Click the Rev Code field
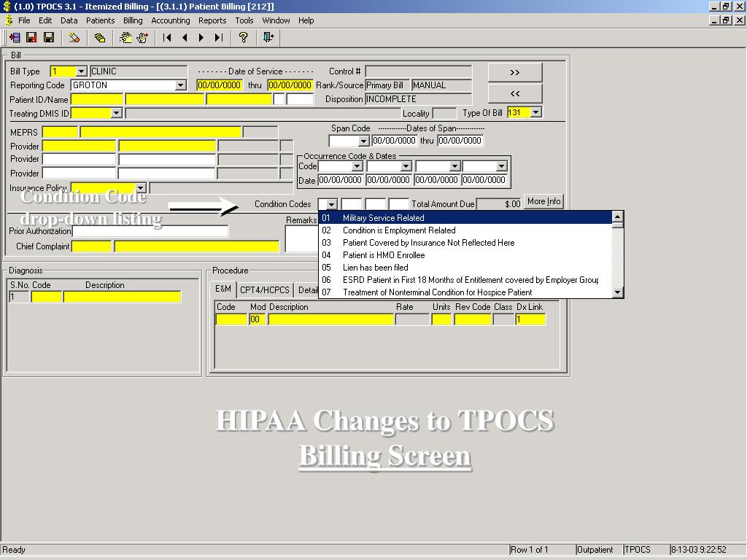 [473, 319]
